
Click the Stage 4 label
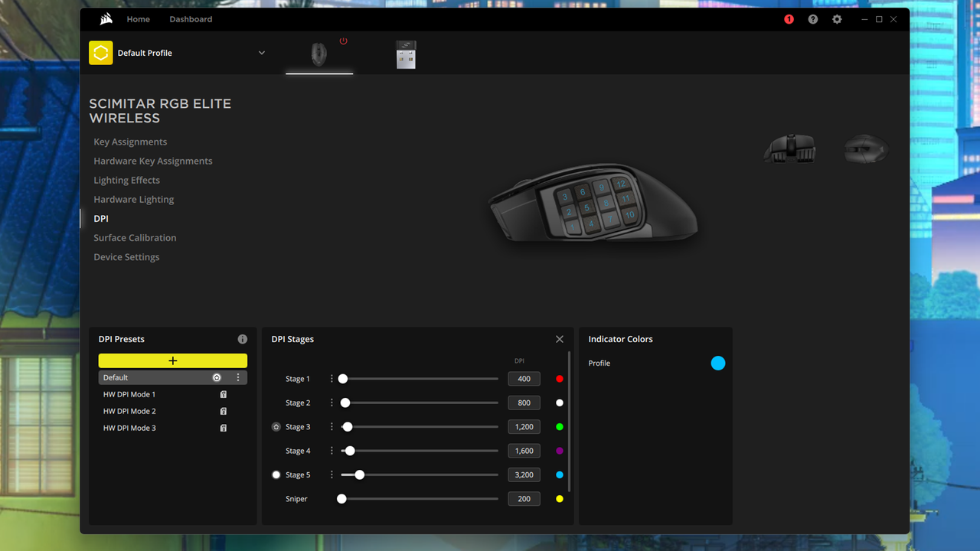pos(298,451)
